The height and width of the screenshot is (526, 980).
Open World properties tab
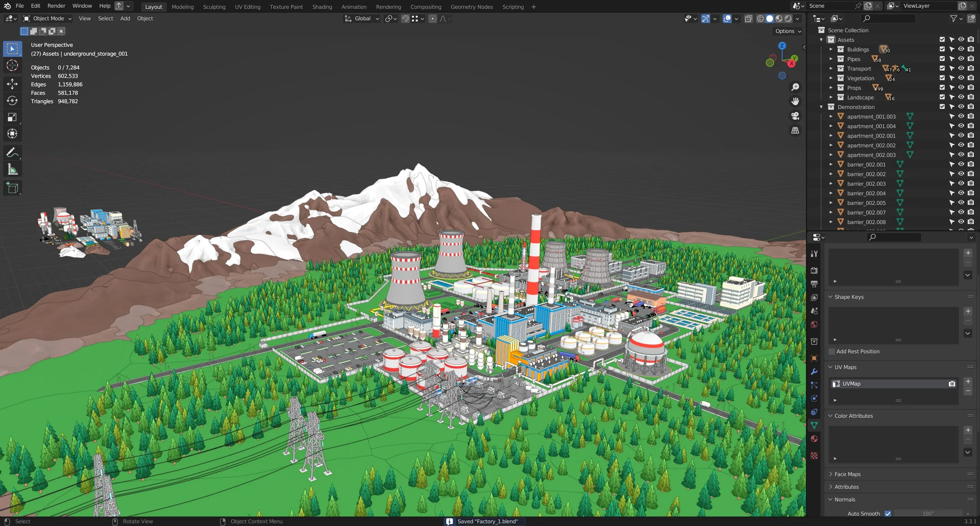pos(814,325)
